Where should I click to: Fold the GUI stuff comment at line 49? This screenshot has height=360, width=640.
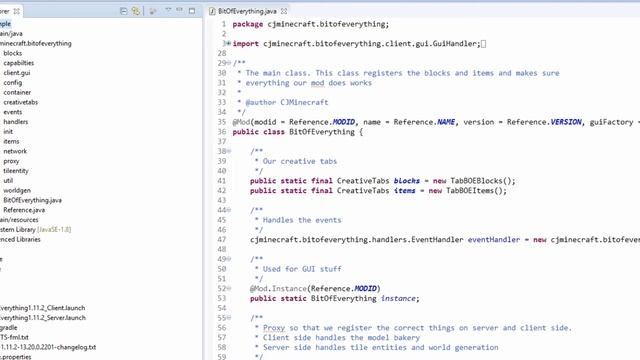click(x=229, y=259)
